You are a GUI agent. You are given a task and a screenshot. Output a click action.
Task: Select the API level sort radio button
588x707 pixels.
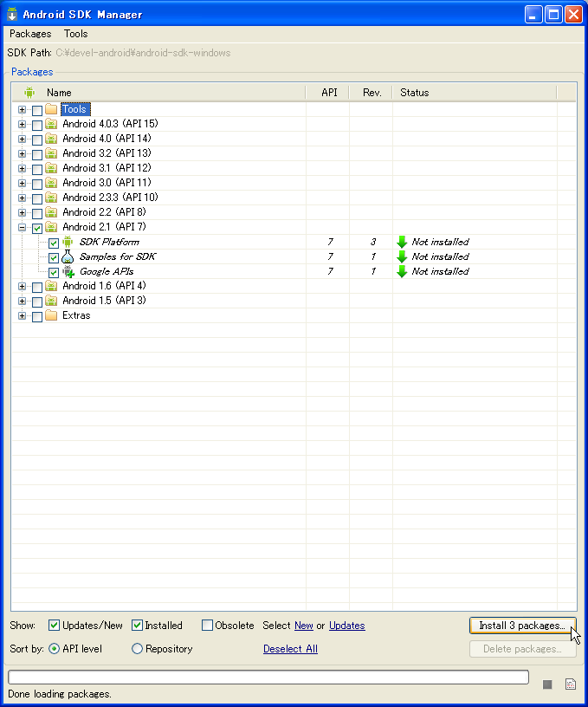(x=54, y=649)
